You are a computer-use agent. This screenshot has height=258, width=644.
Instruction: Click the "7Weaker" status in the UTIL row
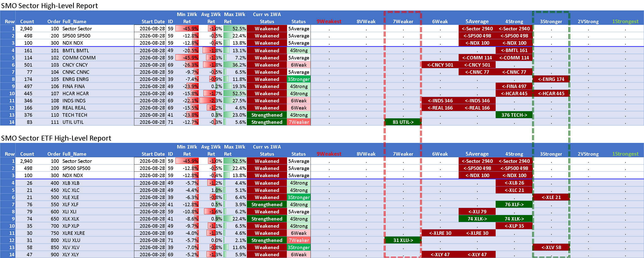click(298, 122)
